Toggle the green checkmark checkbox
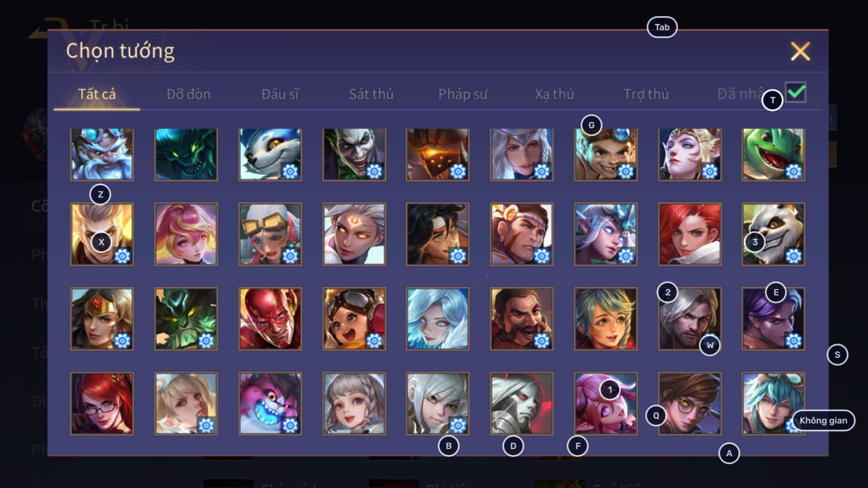Screen dimensions: 868x488 (x=796, y=92)
